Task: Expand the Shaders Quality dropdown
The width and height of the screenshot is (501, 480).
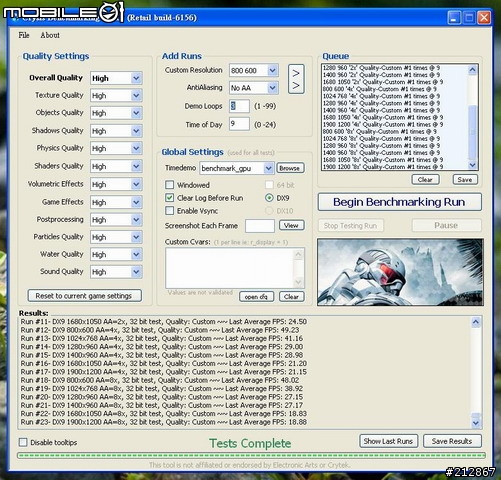Action: (x=136, y=166)
